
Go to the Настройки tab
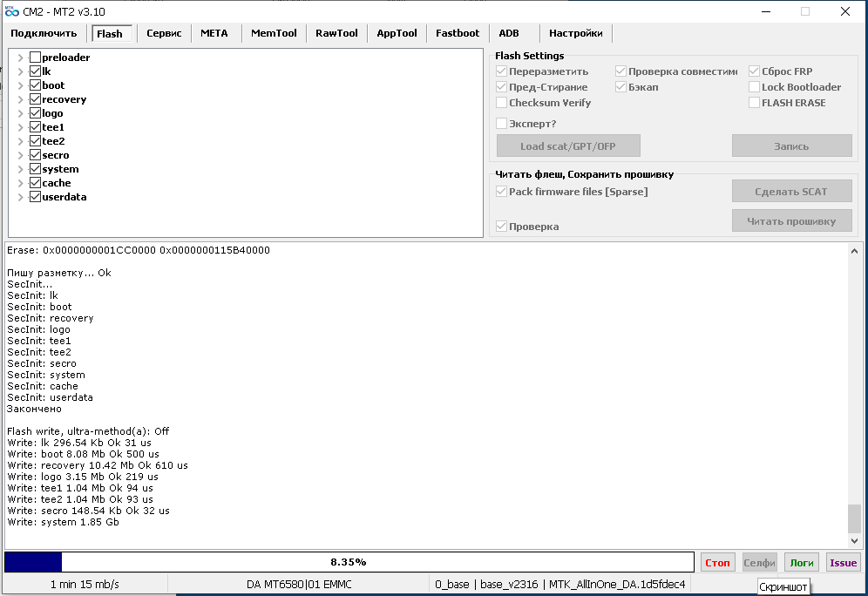pos(575,33)
